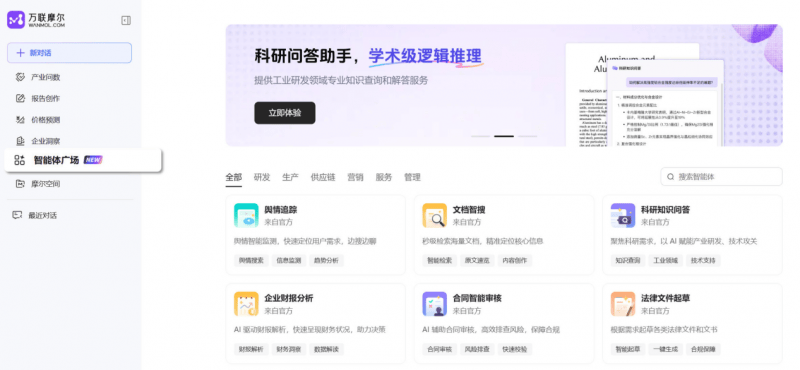Open the 舆情追踪 agent card icon

(x=246, y=215)
